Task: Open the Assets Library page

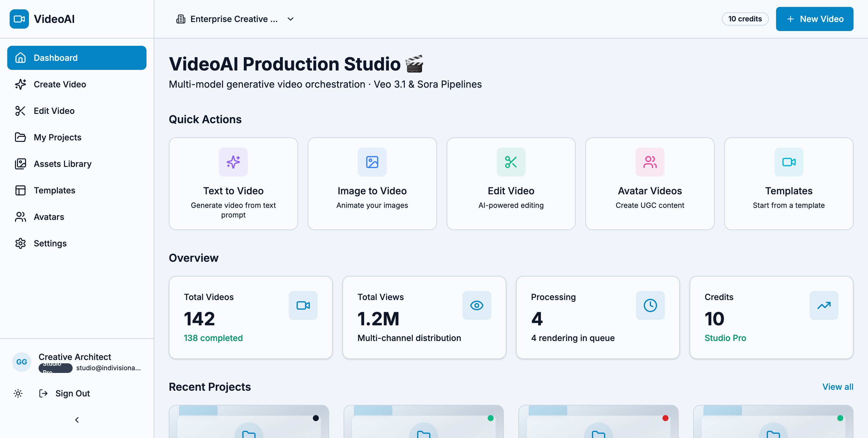Action: [77, 164]
